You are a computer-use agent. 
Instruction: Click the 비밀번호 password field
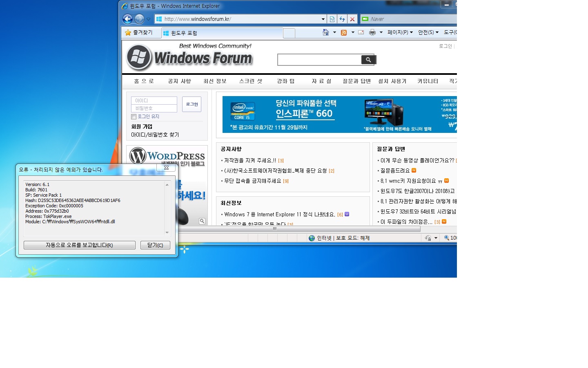coord(154,108)
